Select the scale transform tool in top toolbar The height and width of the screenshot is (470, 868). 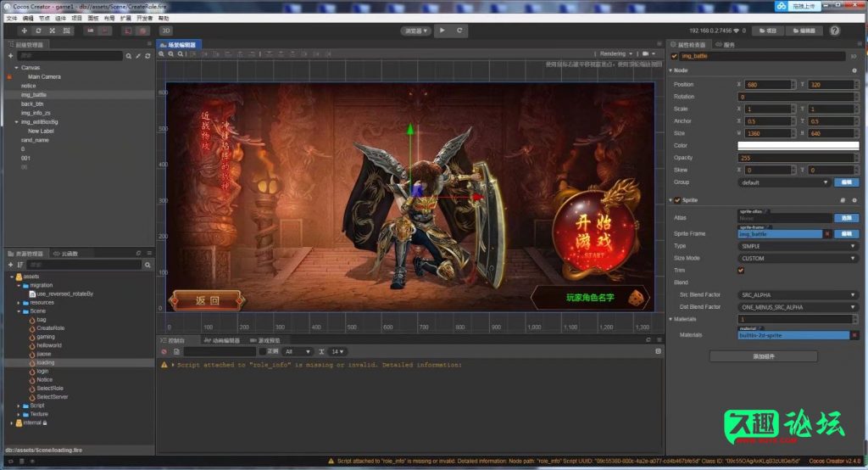[52, 31]
